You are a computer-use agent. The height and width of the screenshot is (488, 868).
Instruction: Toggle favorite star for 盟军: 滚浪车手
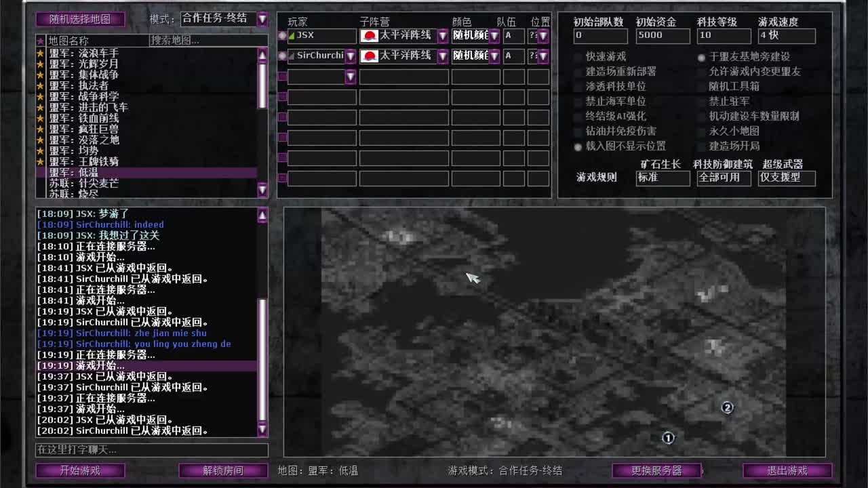coord(41,53)
